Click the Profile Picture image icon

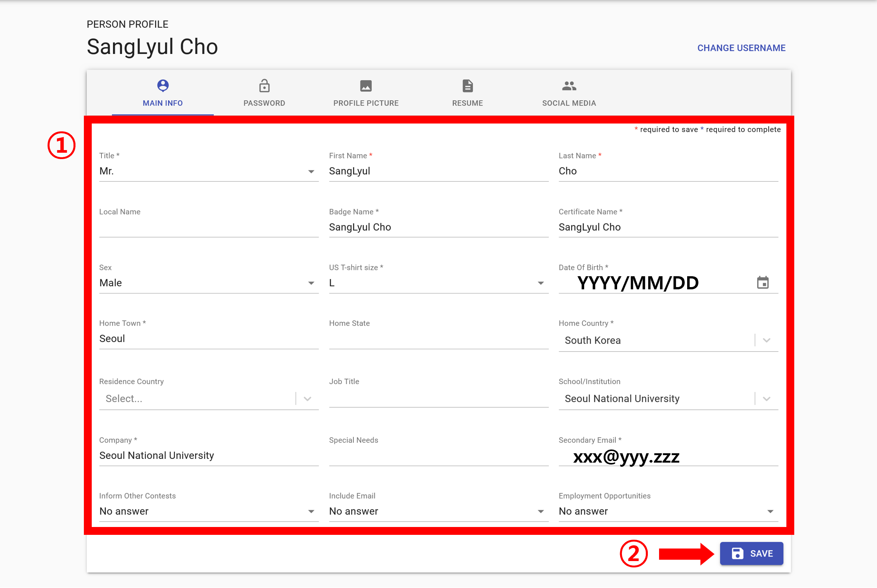coord(366,86)
